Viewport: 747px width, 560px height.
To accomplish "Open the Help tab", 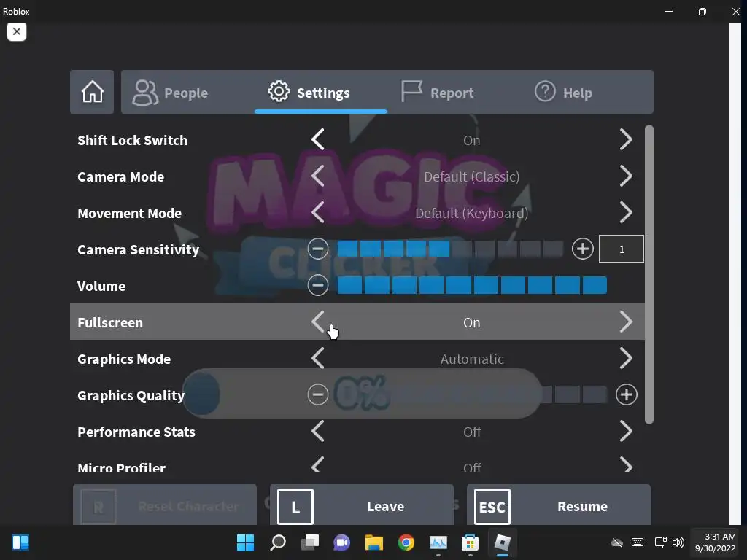I will coord(563,93).
